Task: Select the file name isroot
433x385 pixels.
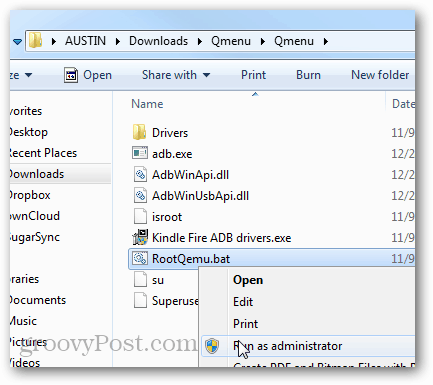Action: pyautogui.click(x=167, y=217)
